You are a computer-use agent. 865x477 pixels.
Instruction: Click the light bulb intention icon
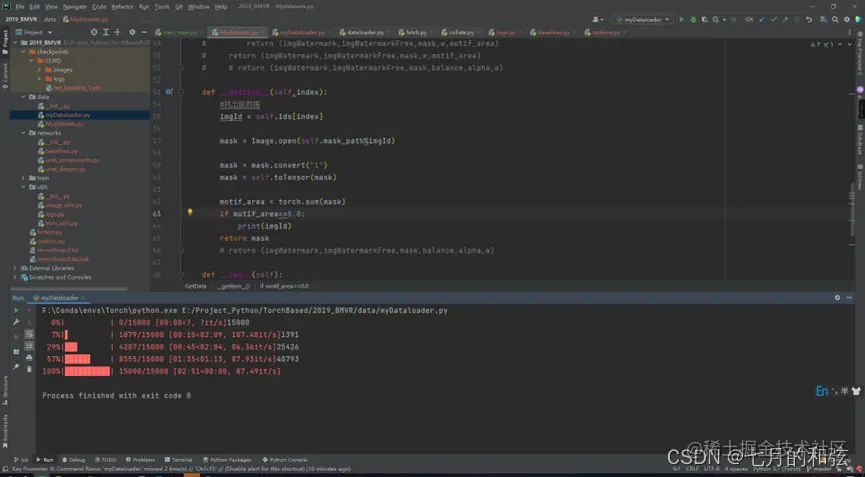coord(190,212)
